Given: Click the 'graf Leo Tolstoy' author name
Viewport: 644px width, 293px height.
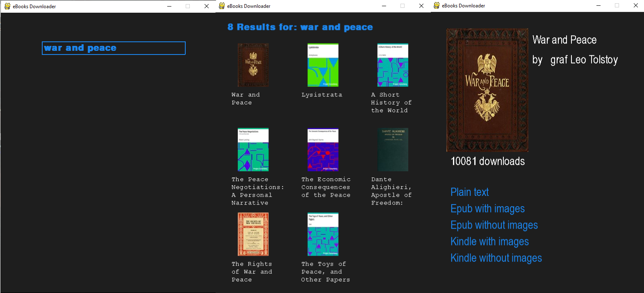Looking at the screenshot, I should point(584,60).
